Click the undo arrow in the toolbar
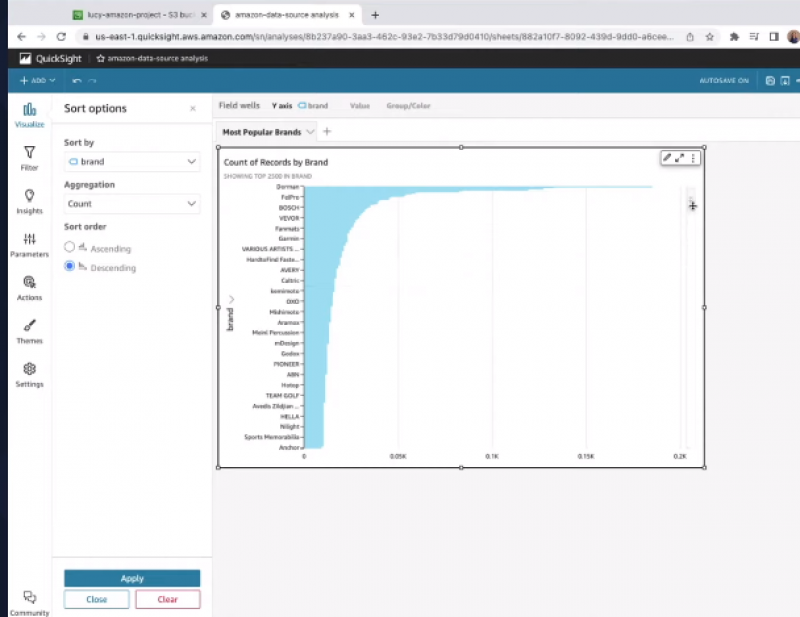The height and width of the screenshot is (617, 800). pos(77,80)
